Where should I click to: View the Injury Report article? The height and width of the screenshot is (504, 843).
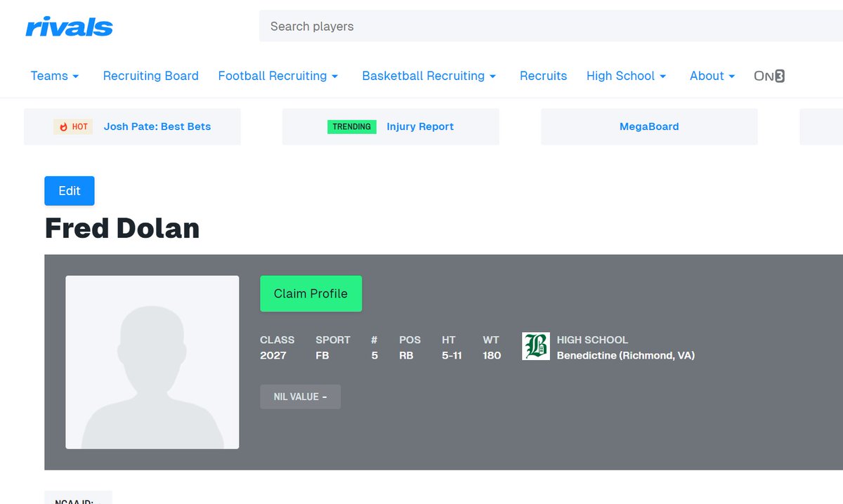pyautogui.click(x=420, y=126)
